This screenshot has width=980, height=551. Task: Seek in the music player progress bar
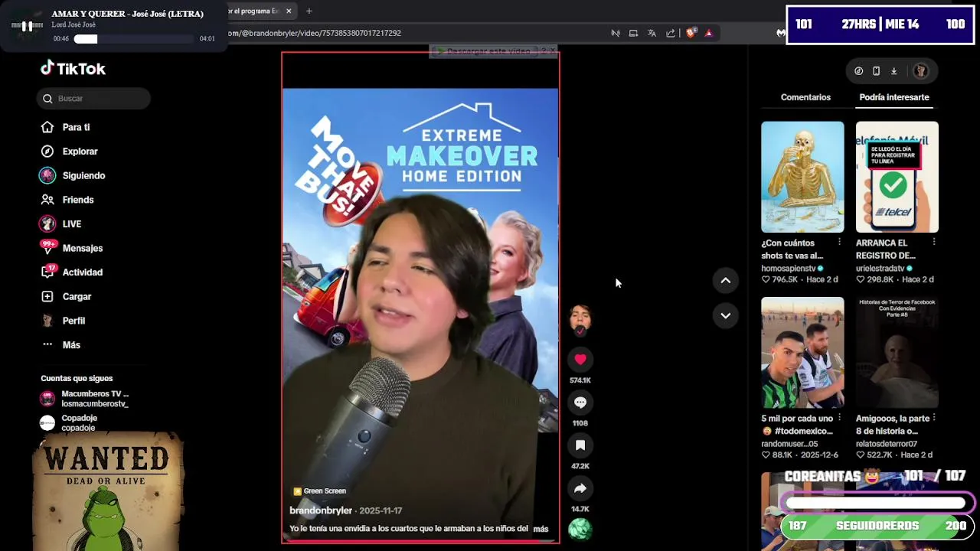[135, 39]
